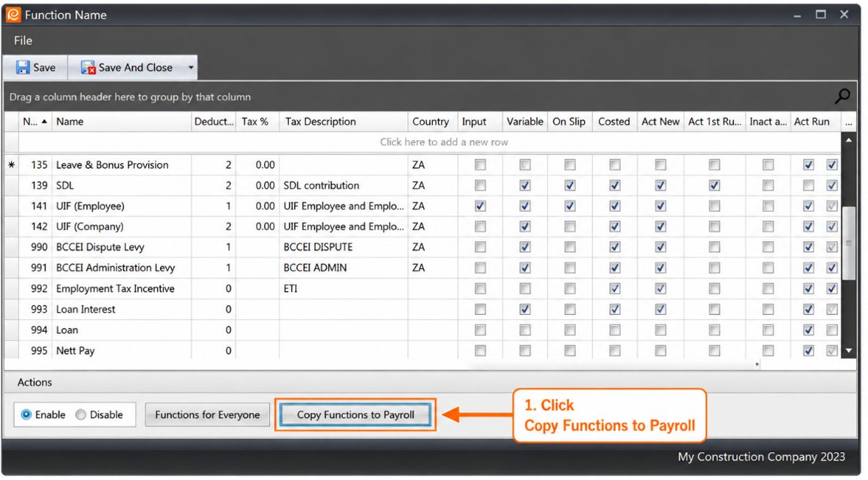Click the Inact a... column header

point(768,122)
